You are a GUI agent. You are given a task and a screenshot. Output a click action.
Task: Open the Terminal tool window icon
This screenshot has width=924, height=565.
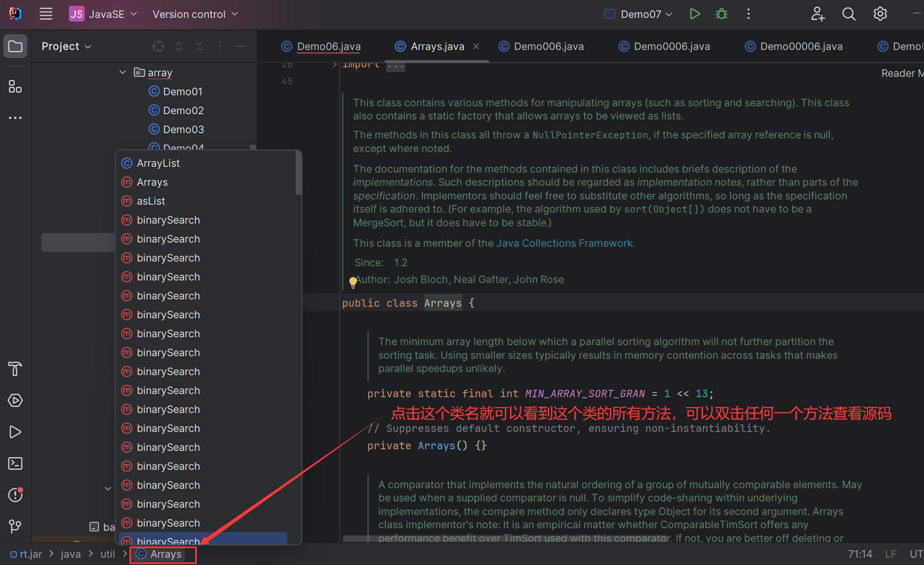coord(15,463)
